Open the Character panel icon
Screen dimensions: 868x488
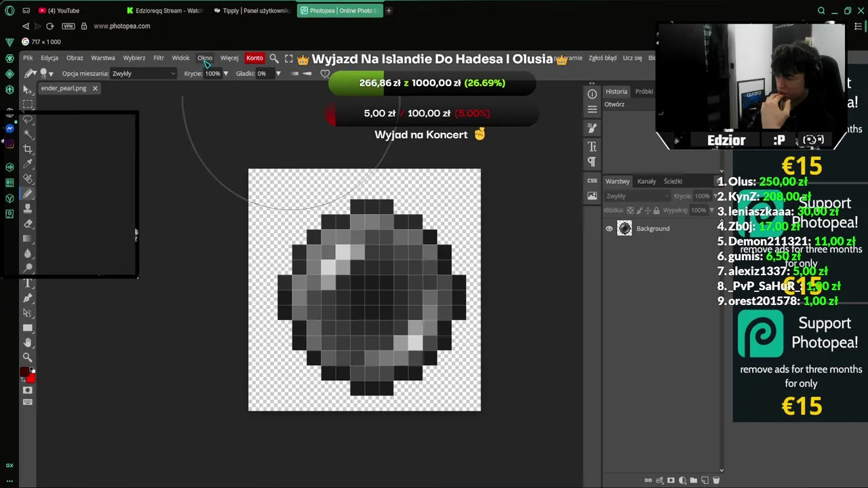click(592, 146)
